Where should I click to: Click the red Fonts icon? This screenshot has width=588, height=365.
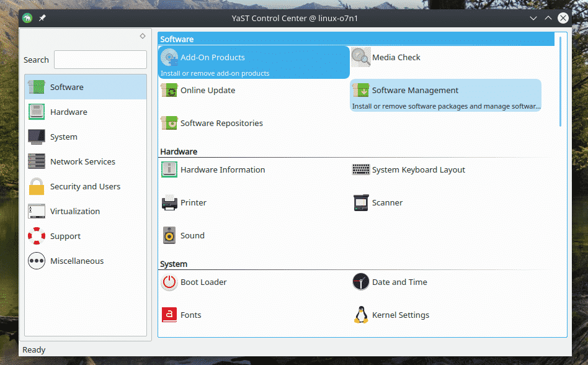pos(169,315)
